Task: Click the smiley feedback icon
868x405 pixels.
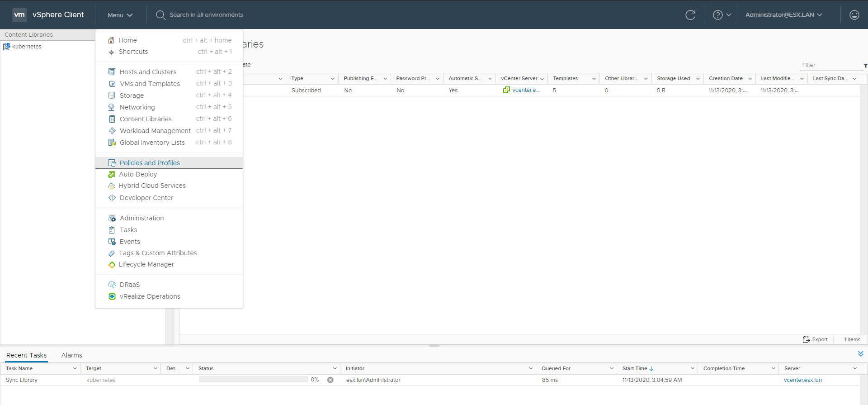Action: coord(854,15)
